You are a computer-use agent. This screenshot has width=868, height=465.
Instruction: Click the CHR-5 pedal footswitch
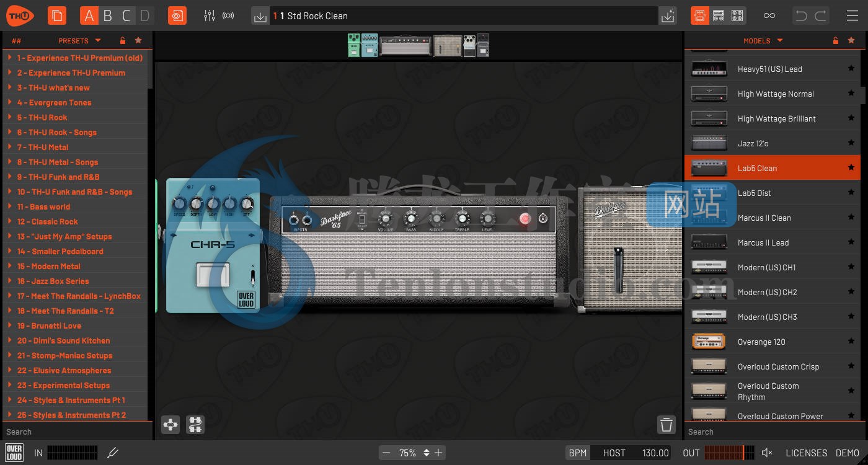[213, 275]
